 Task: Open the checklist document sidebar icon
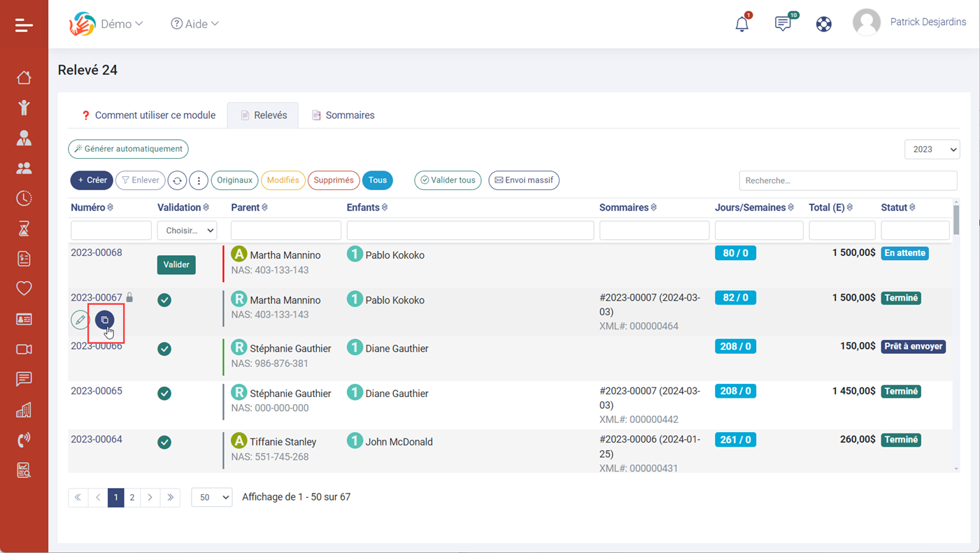[x=24, y=259]
